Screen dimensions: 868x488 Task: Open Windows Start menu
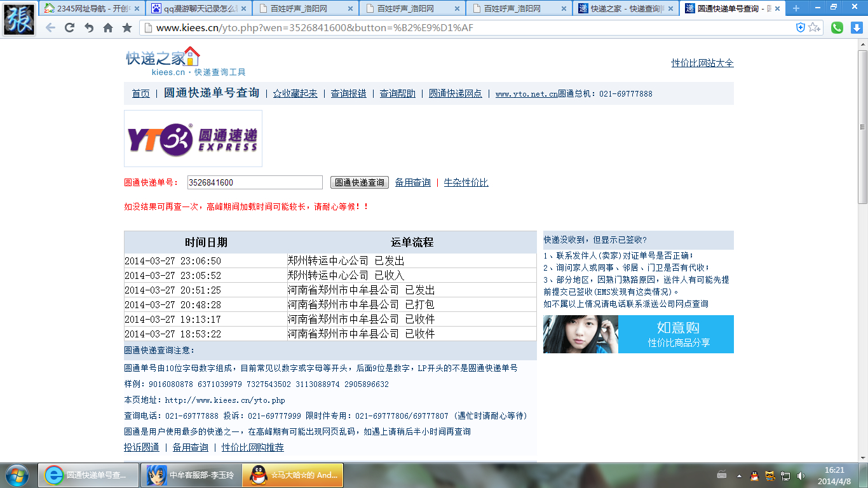pos(16,475)
